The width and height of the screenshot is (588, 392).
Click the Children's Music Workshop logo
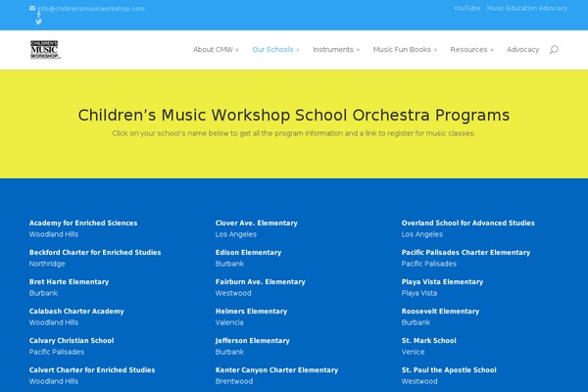pyautogui.click(x=45, y=50)
